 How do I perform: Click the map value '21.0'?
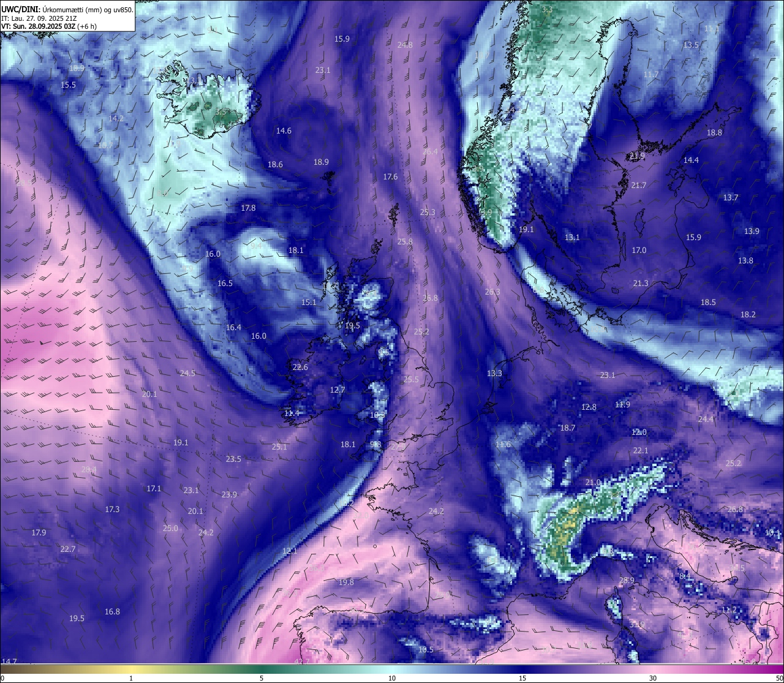(593, 483)
